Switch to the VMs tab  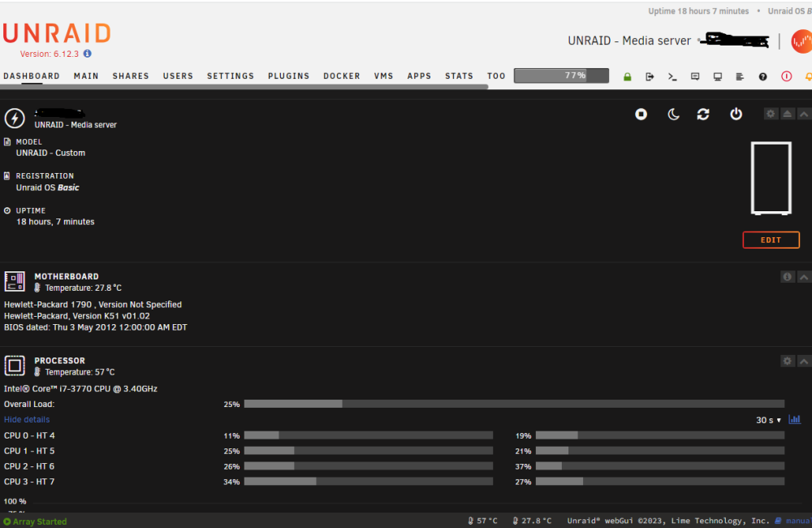[x=384, y=76]
